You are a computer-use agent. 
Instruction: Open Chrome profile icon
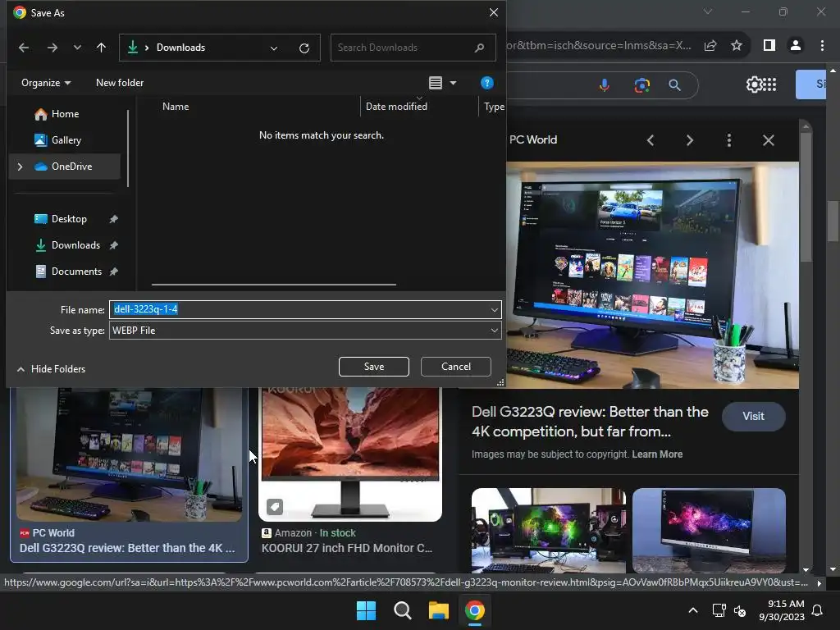[x=796, y=46]
